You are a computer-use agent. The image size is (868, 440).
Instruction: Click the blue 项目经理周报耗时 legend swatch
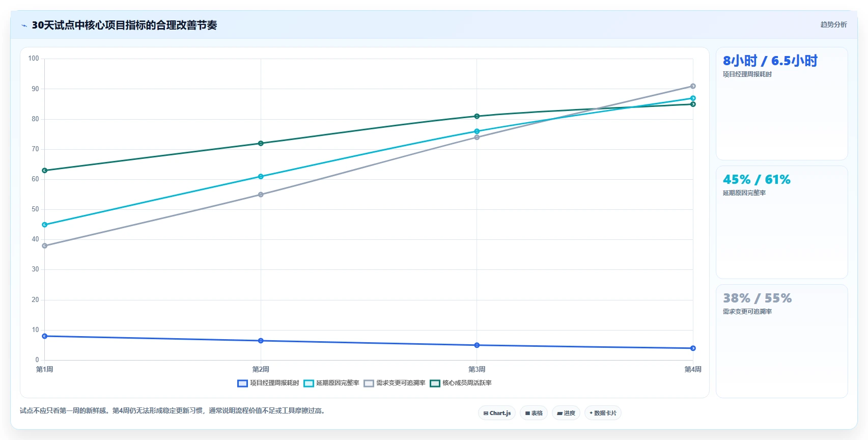(x=242, y=383)
